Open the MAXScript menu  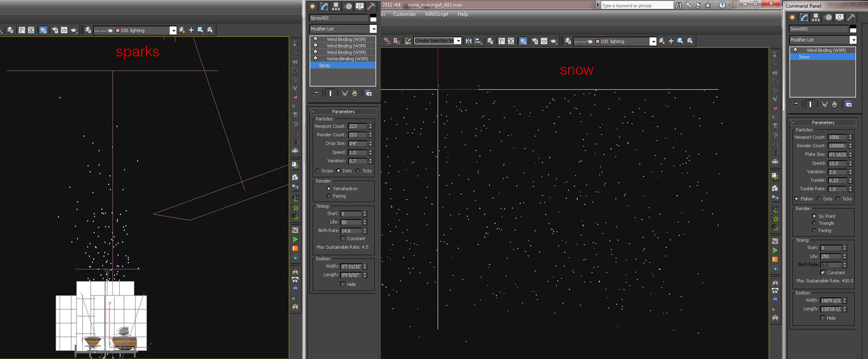point(437,14)
